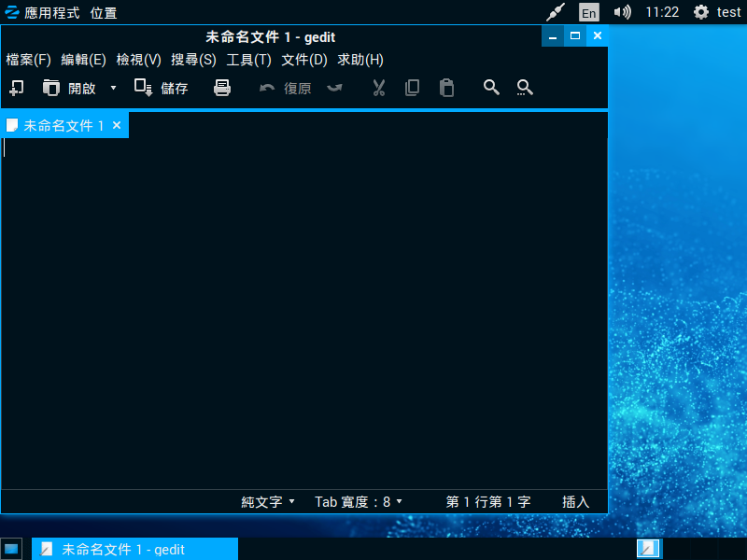
Task: Open the 搜尋(S) menu
Action: [193, 60]
